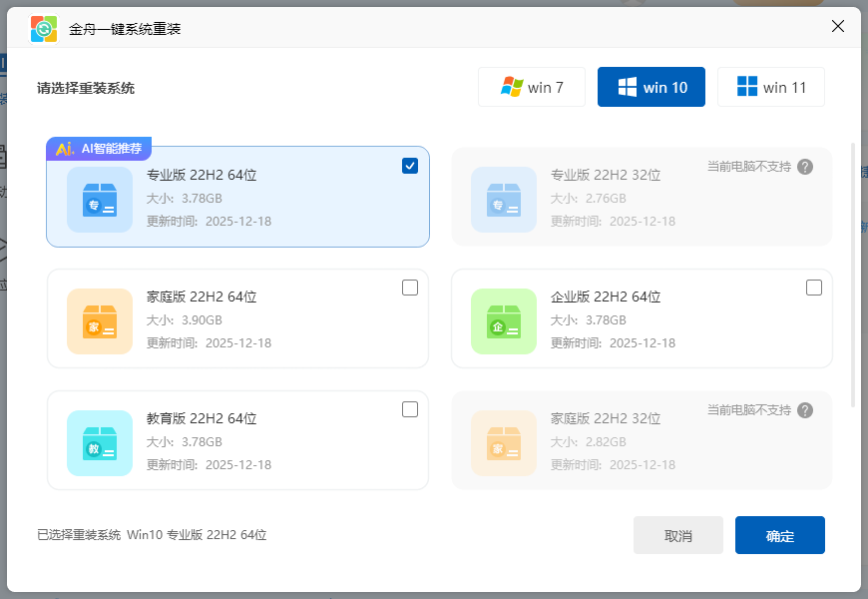Check the 家庭版 22H2 64位 checkbox
The width and height of the screenshot is (868, 599).
pyautogui.click(x=410, y=288)
